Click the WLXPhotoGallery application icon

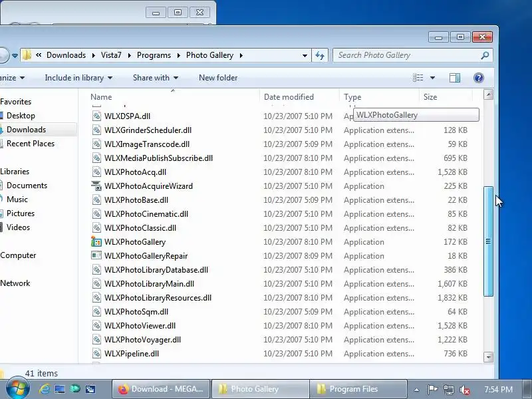(x=96, y=242)
